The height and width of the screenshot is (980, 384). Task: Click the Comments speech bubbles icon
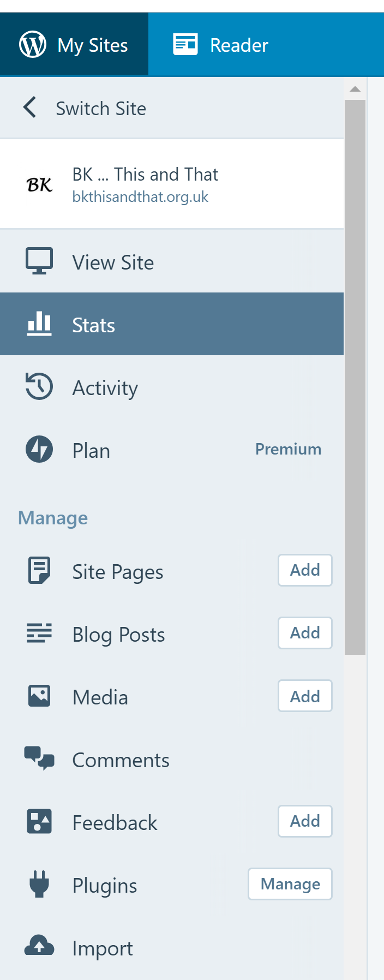click(x=39, y=758)
